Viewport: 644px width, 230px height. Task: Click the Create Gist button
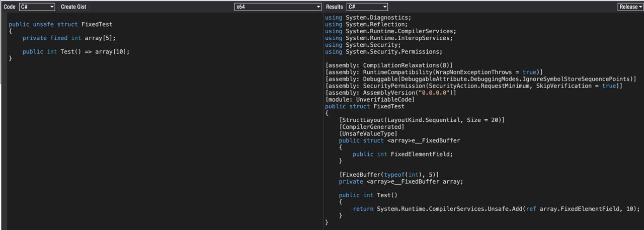tap(74, 7)
